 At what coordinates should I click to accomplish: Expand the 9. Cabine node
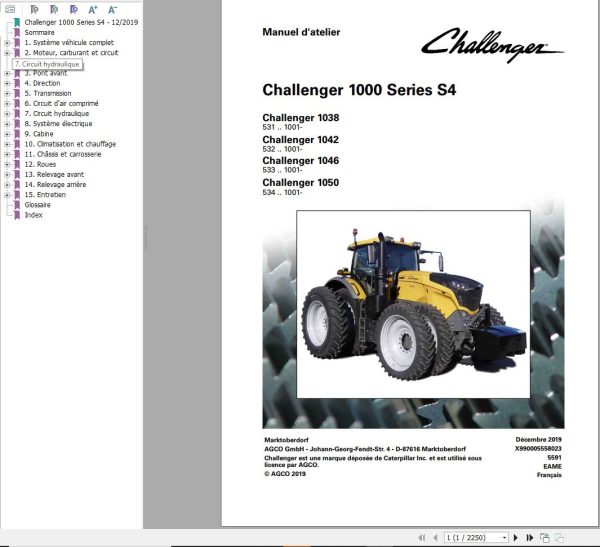pyautogui.click(x=7, y=134)
